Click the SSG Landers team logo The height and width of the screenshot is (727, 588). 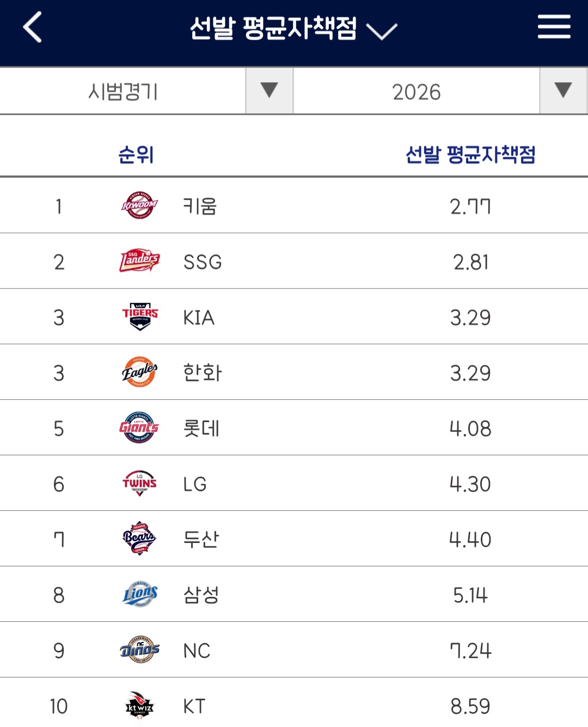139,261
